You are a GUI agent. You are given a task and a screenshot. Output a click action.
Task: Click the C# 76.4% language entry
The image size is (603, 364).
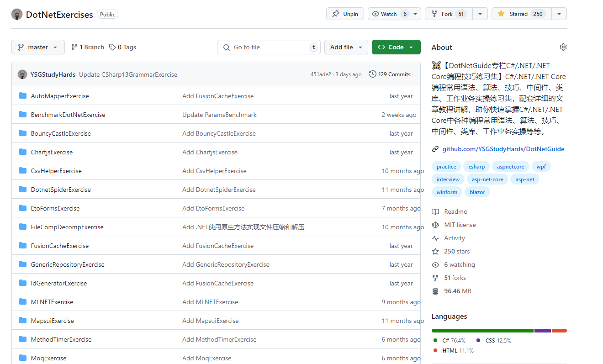[x=450, y=340]
